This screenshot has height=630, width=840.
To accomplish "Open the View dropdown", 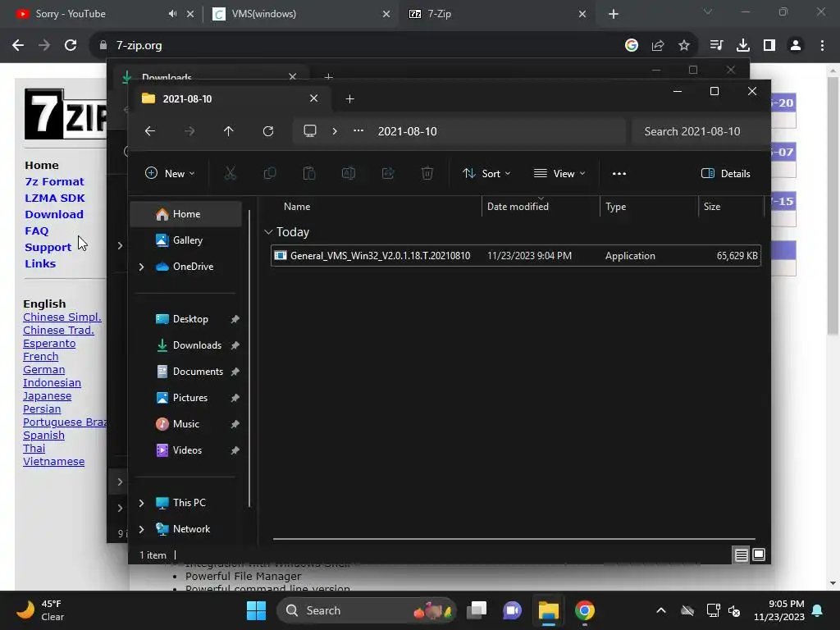I will (x=559, y=174).
